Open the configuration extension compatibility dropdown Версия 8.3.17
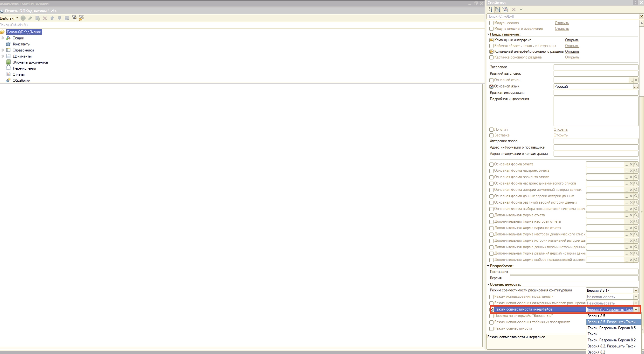This screenshot has height=354, width=644. [x=636, y=290]
